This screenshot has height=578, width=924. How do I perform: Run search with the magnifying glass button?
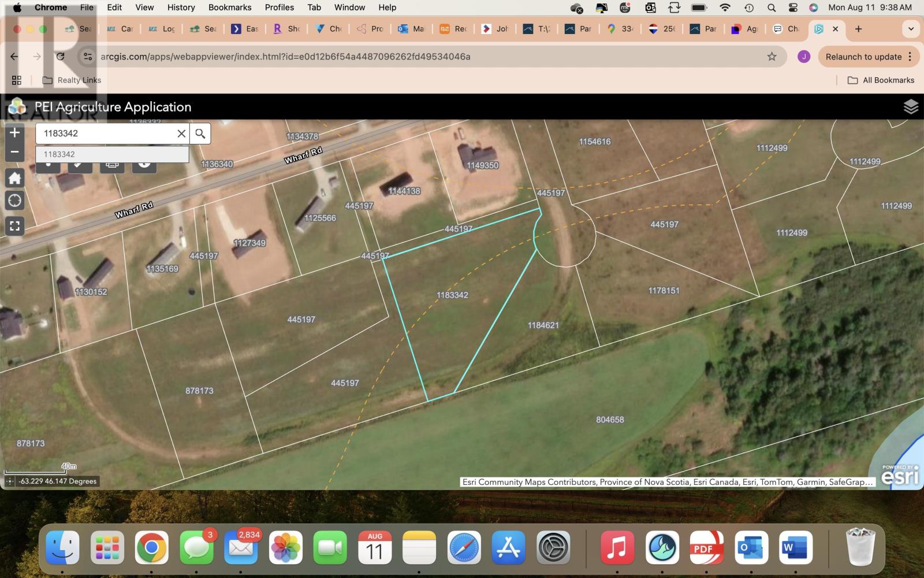[x=200, y=134]
